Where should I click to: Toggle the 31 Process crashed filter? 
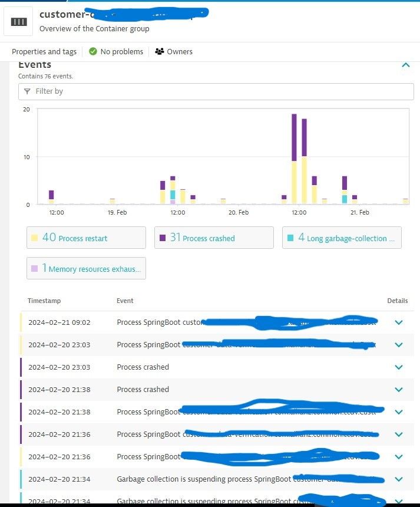[214, 238]
